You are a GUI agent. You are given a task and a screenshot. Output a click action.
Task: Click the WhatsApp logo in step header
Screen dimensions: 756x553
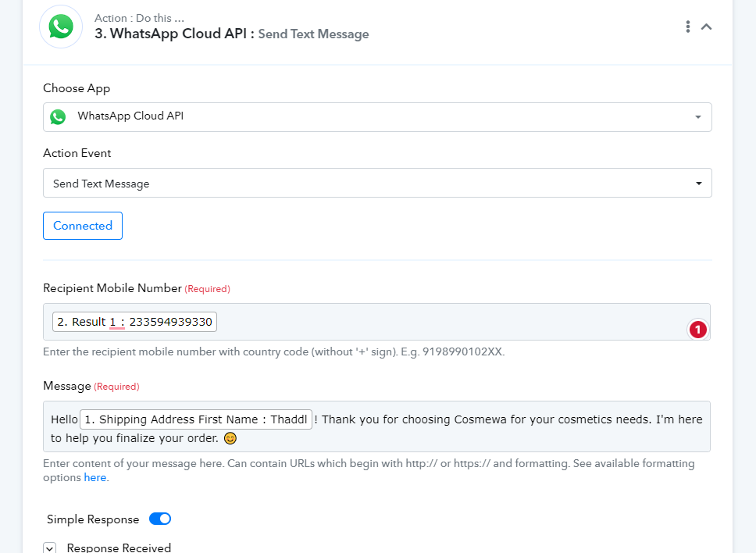tap(61, 27)
